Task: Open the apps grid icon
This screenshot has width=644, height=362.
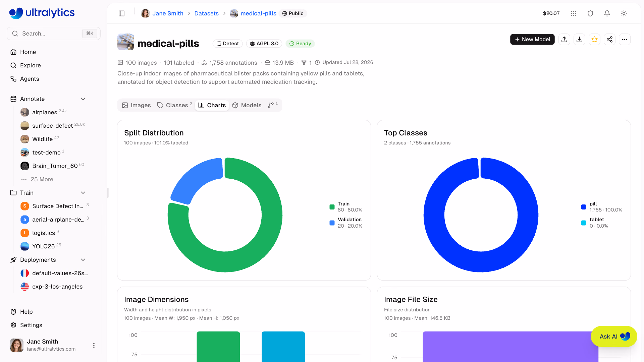Action: tap(574, 13)
